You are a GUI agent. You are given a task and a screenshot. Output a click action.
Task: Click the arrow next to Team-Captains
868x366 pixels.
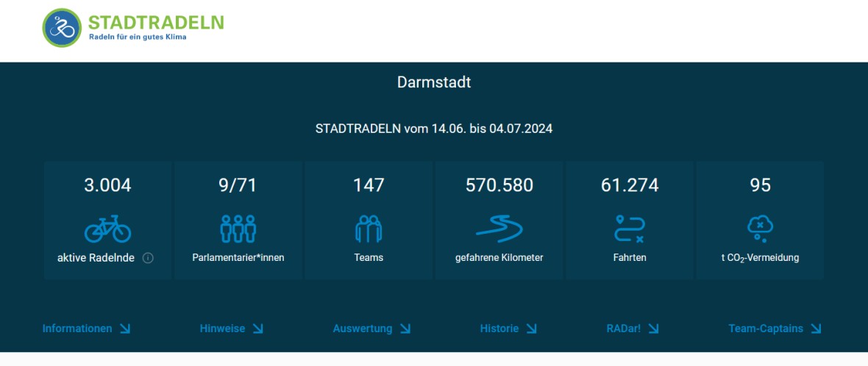[x=816, y=329]
